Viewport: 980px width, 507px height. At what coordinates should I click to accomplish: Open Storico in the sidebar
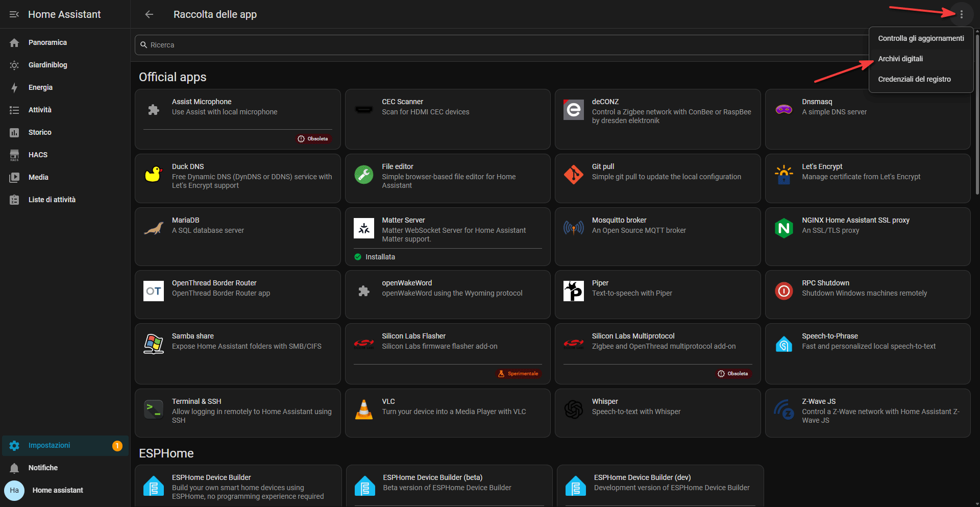pos(65,132)
